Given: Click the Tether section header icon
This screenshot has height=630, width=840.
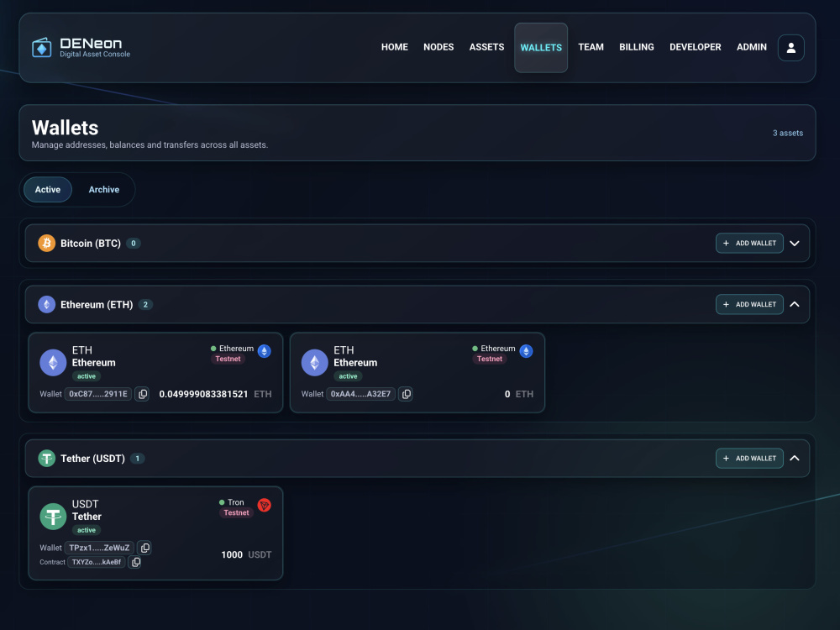Looking at the screenshot, I should (46, 459).
